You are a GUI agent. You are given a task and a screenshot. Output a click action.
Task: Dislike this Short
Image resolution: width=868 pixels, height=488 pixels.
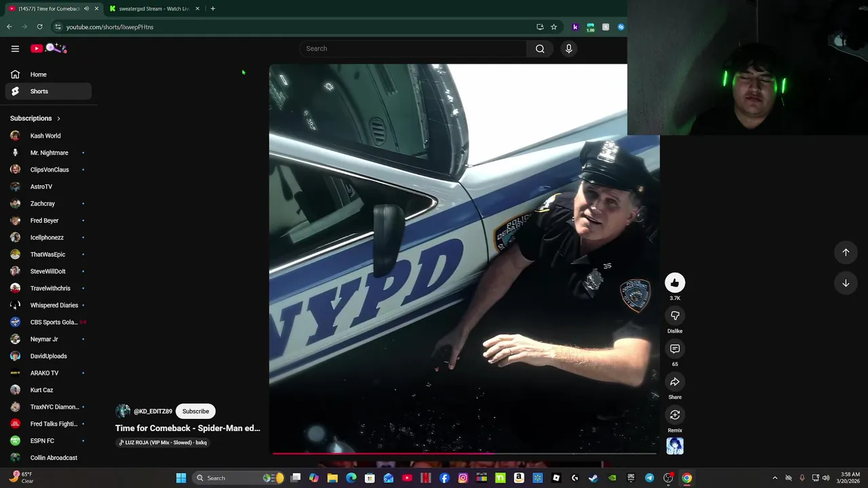click(x=675, y=316)
